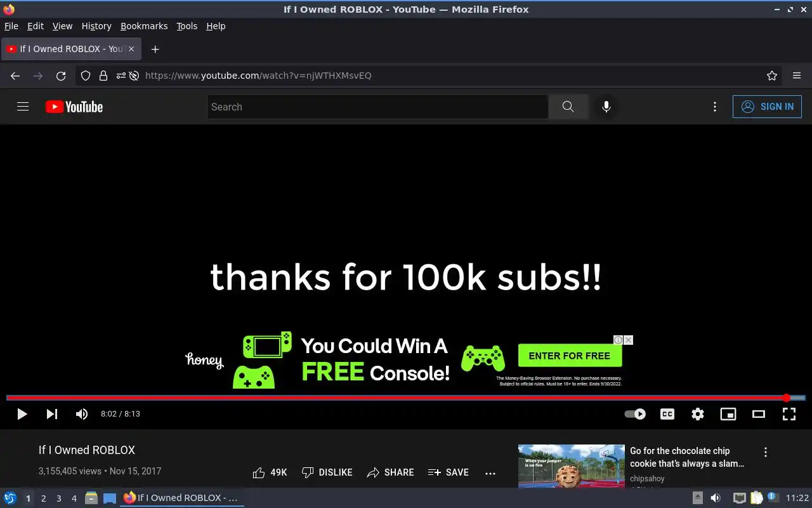Click the Firefox taskbar window button

[x=182, y=498]
